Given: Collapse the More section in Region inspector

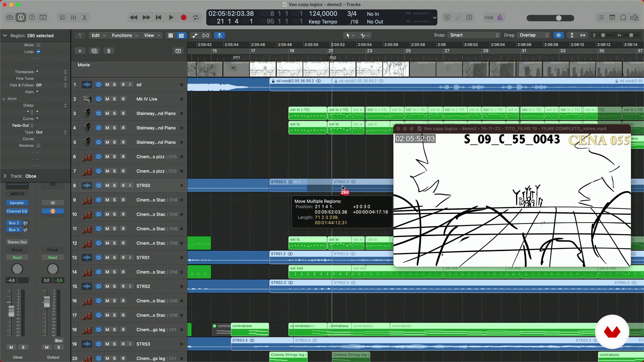Looking at the screenshot, I should pos(4,99).
